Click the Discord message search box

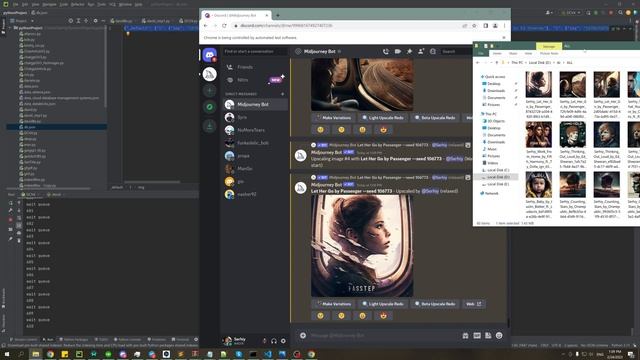(x=456, y=51)
